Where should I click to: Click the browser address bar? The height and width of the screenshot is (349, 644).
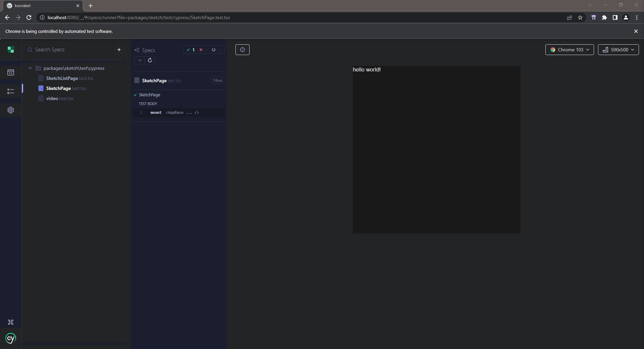tap(201, 17)
